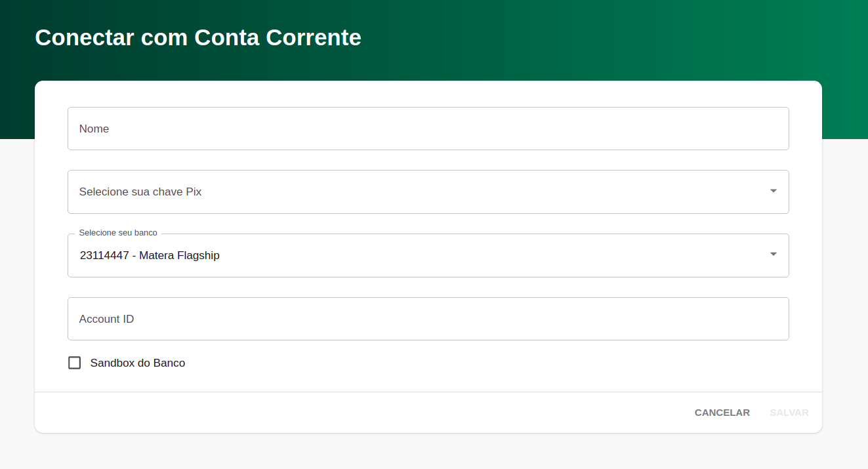
Task: Click the "Sandbox do Banco" label text
Action: click(x=138, y=363)
